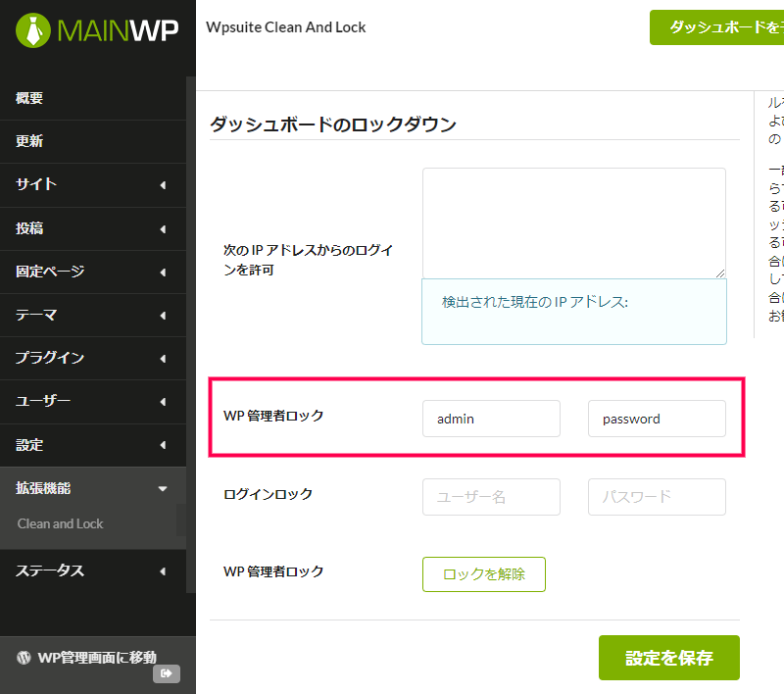Click the sidebar vertical scrollbar

pos(190,335)
